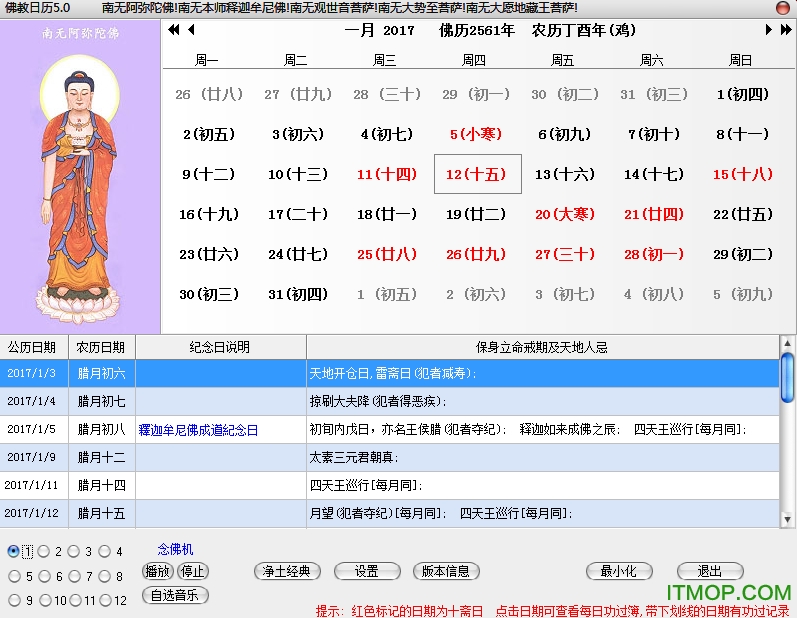Click 保身立命戒期及天地人忌 column header

[x=542, y=347]
